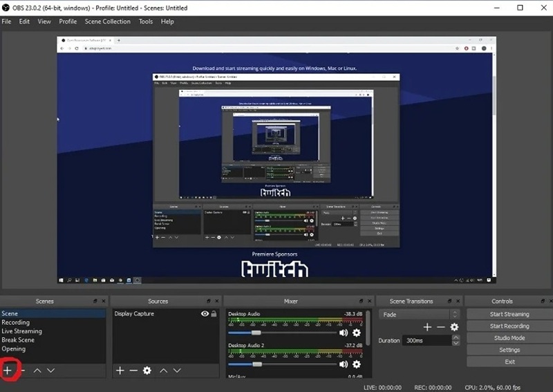This screenshot has height=392, width=553.
Task: Mute Desktop Audio speaker icon
Action: coord(343,333)
